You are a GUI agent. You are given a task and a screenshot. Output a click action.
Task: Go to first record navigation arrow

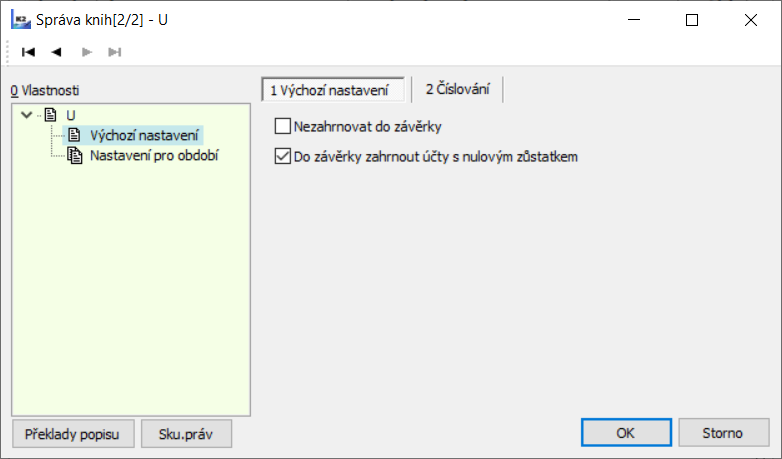pyautogui.click(x=29, y=52)
